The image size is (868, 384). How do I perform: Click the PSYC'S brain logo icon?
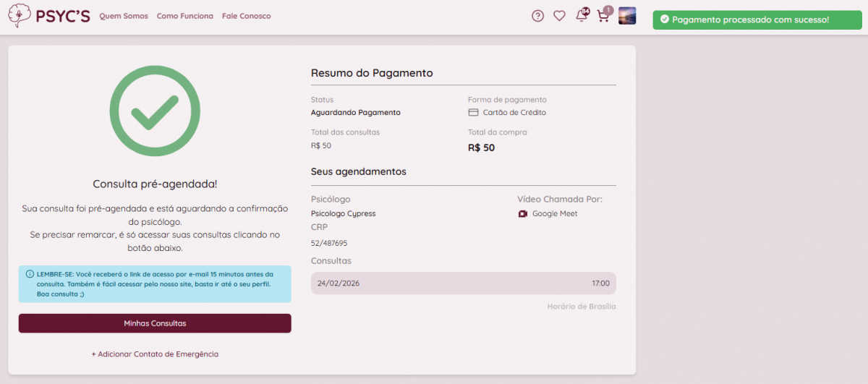click(20, 16)
